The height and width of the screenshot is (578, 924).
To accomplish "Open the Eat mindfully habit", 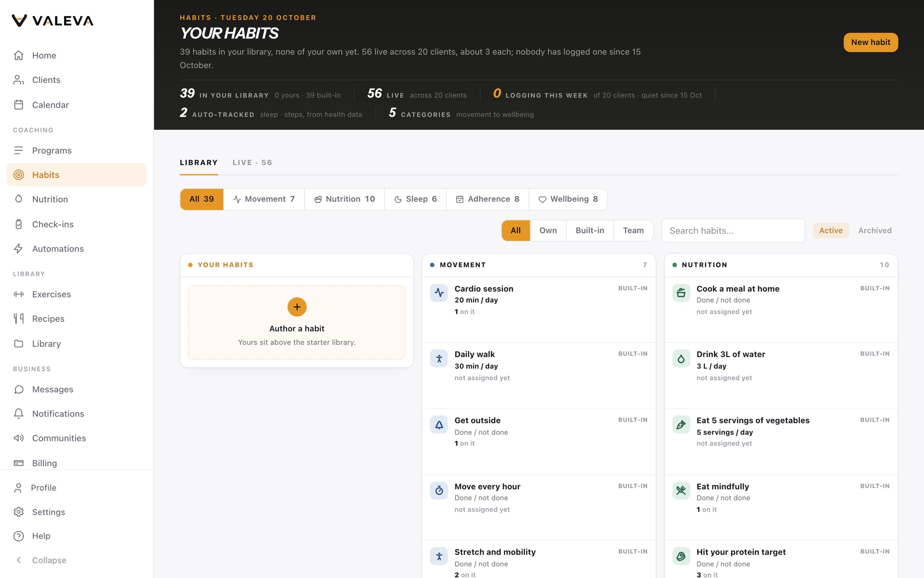I will pyautogui.click(x=781, y=507).
